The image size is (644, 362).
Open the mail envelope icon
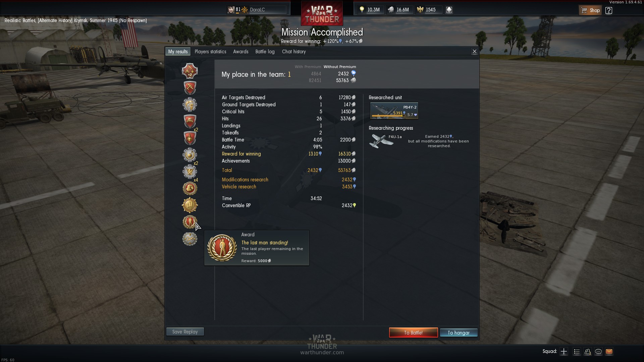pyautogui.click(x=609, y=352)
